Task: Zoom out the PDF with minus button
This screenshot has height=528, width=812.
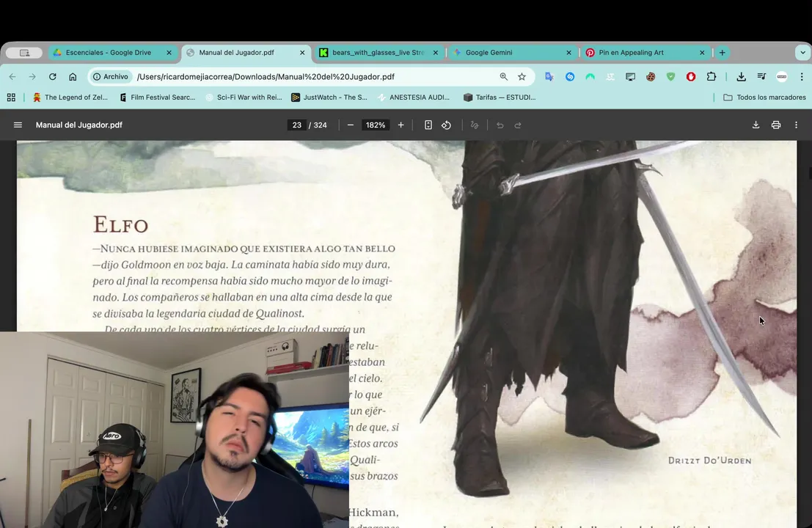Action: [351, 125]
